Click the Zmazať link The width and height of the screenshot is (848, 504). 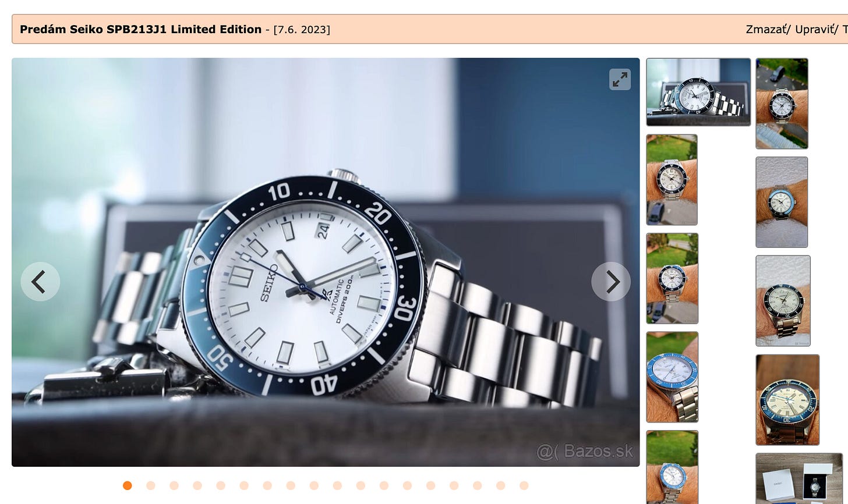coord(766,29)
